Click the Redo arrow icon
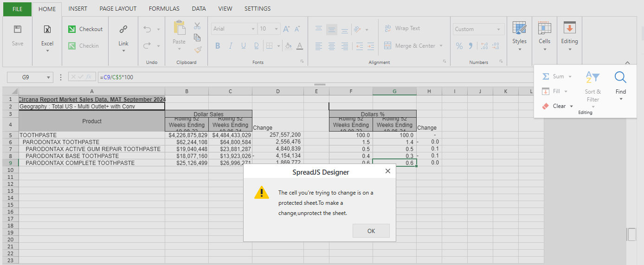The image size is (644, 265). click(148, 45)
